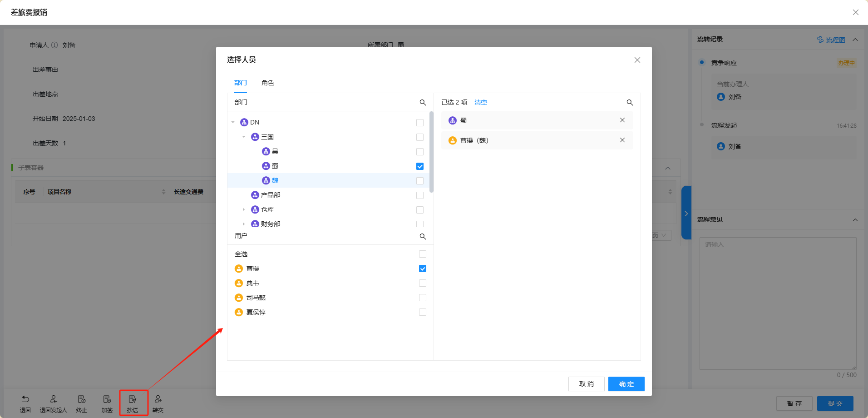Click the 确定 confirm button
The image size is (868, 418).
tap(626, 384)
